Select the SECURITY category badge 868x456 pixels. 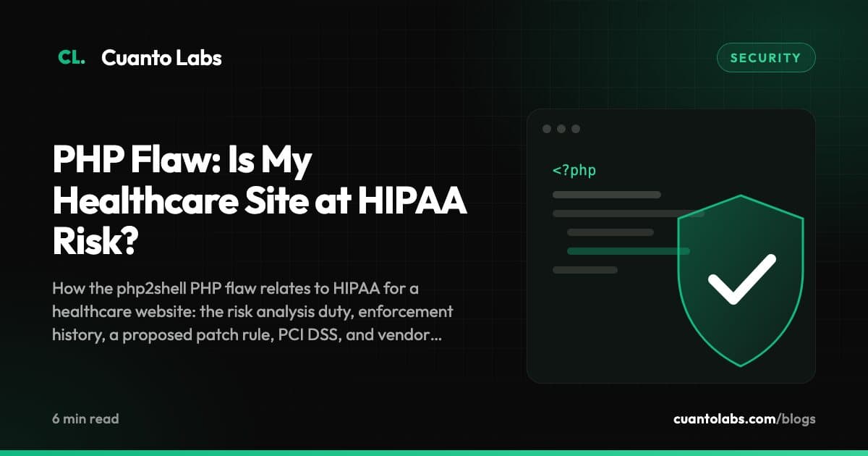pyautogui.click(x=766, y=58)
